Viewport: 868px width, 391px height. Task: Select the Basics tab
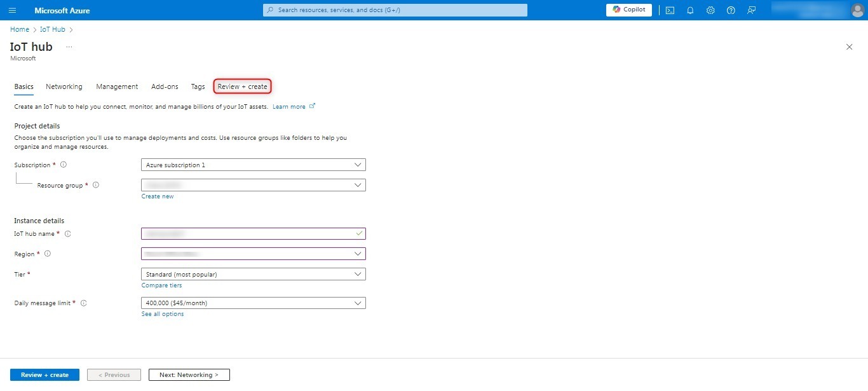(x=24, y=86)
